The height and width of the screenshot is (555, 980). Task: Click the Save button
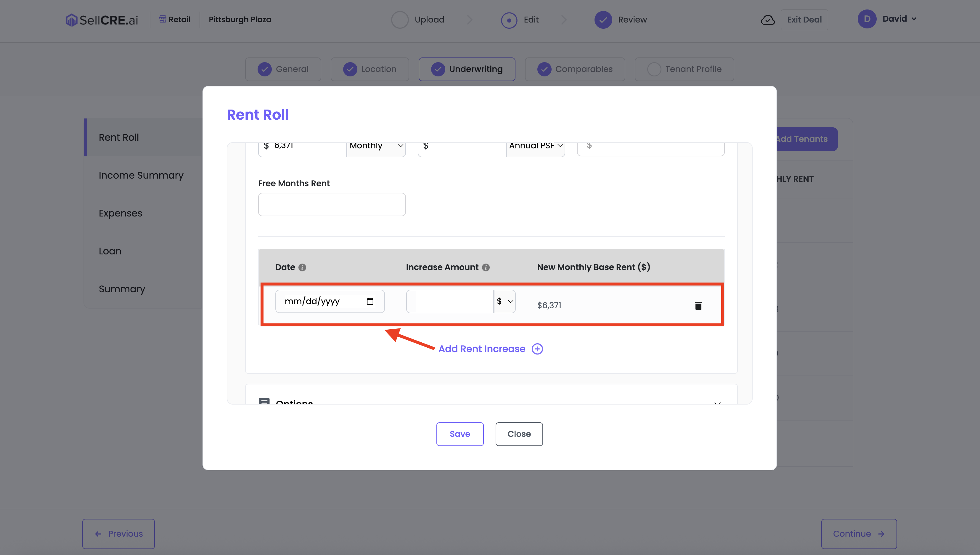click(460, 434)
